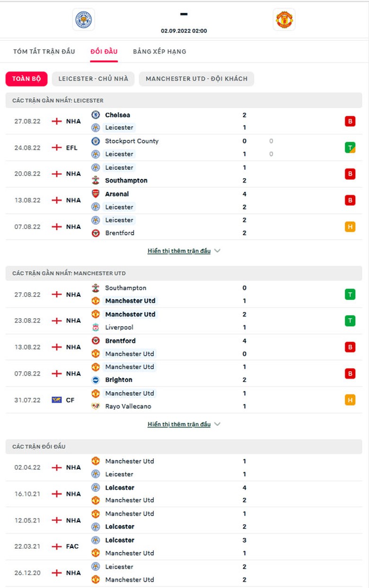This screenshot has width=369, height=588.
Task: Click the Leicester crest in the match header
Action: coord(84,19)
